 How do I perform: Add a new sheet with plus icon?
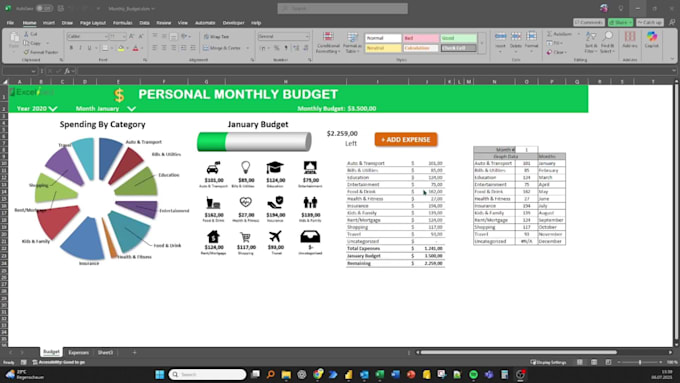[x=134, y=353]
